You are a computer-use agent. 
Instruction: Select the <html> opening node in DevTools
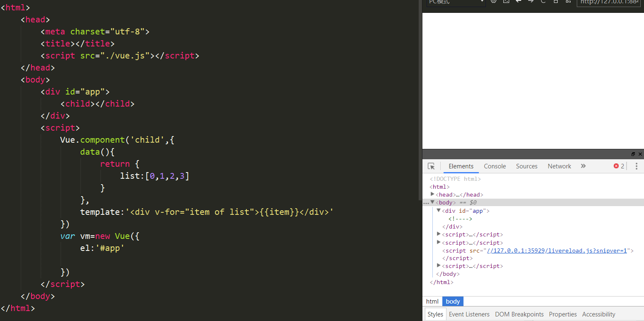(439, 187)
